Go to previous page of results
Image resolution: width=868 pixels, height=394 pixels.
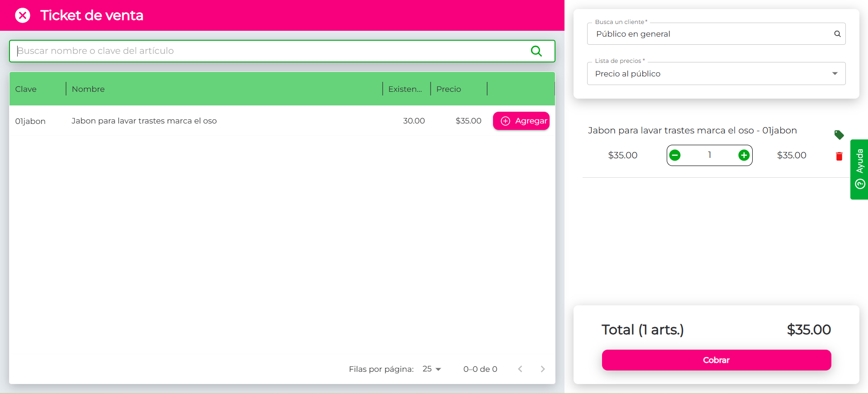tap(520, 369)
